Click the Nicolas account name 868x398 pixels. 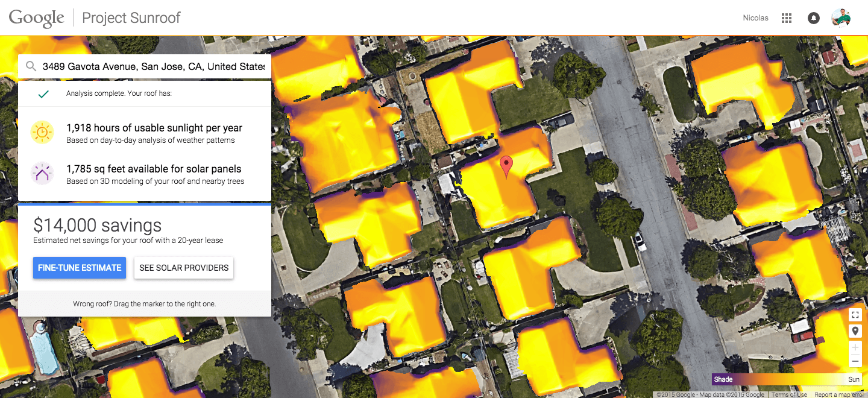(755, 18)
